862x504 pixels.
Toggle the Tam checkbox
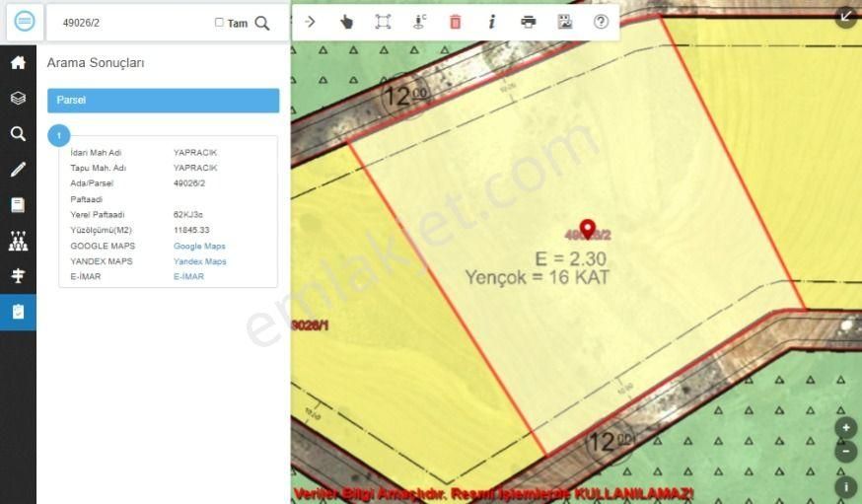(x=219, y=23)
